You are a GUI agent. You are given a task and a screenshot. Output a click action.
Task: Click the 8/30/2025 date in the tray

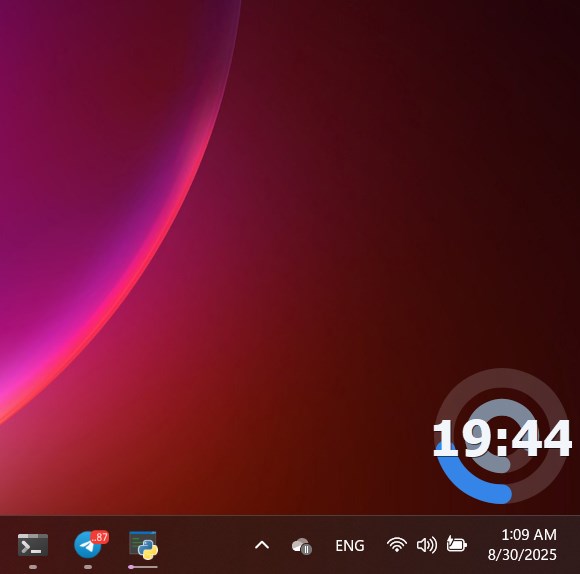pos(522,555)
